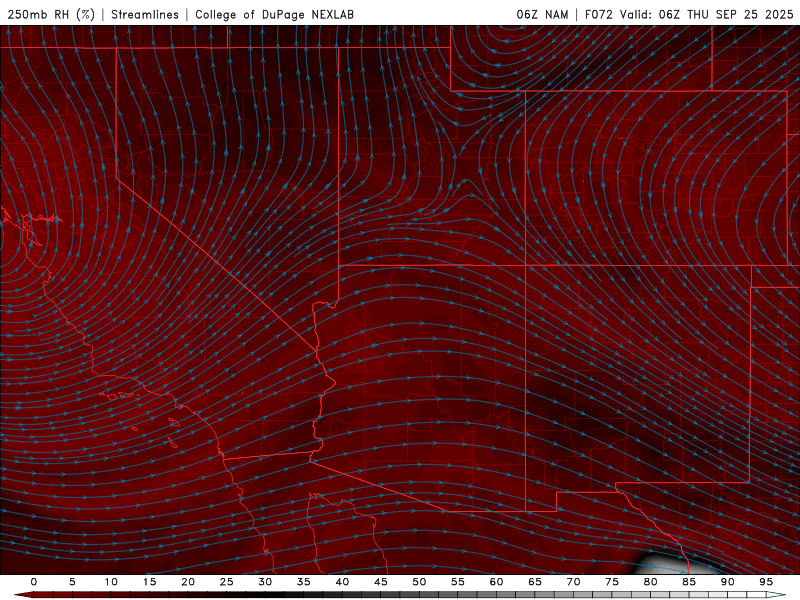
Task: Click the "85" value on color scale
Action: pos(689,582)
